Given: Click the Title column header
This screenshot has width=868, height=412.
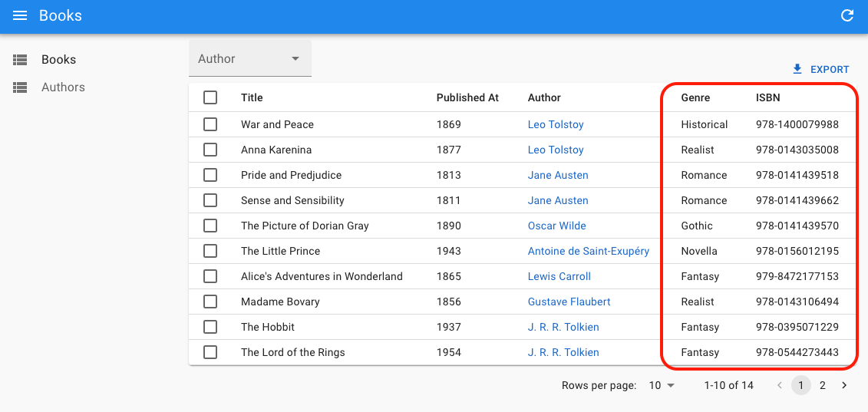Looking at the screenshot, I should pos(252,97).
